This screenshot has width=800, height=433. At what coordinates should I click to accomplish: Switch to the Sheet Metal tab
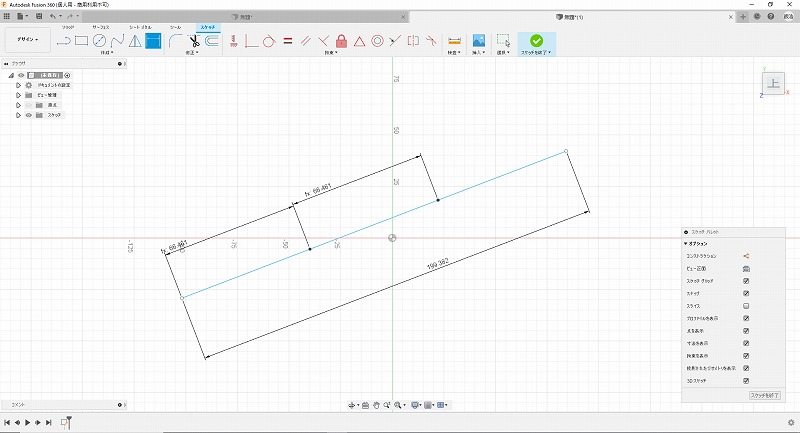(140, 27)
